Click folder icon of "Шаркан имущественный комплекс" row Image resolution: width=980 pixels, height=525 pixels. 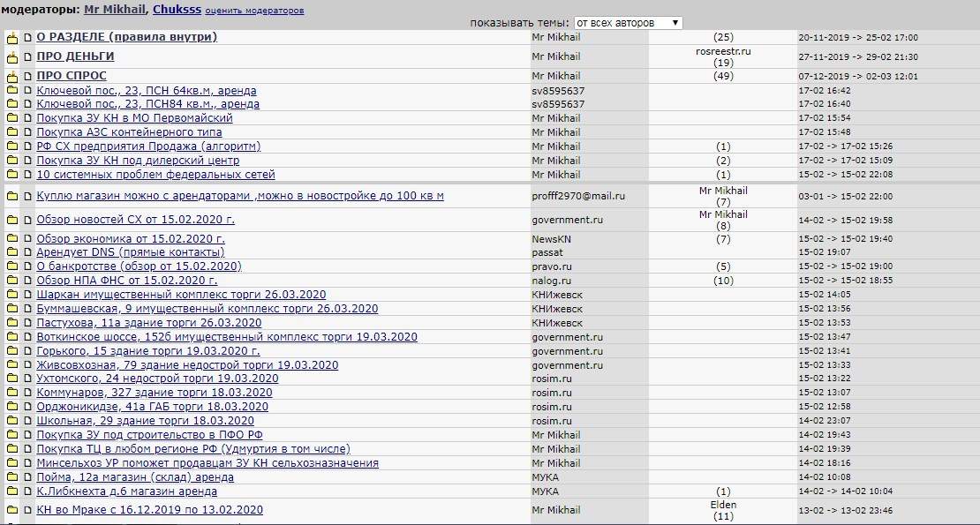coord(11,295)
